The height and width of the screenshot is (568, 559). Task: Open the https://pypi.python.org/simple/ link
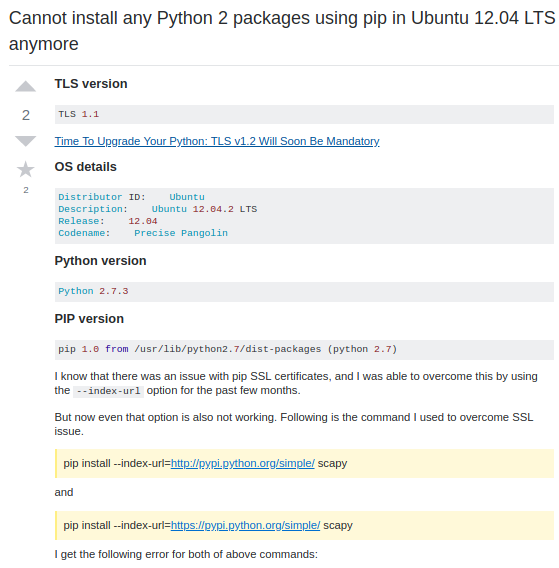click(245, 525)
